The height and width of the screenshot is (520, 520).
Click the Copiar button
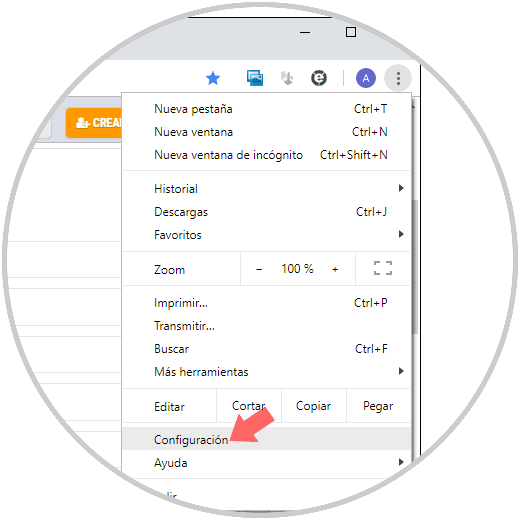(x=313, y=406)
